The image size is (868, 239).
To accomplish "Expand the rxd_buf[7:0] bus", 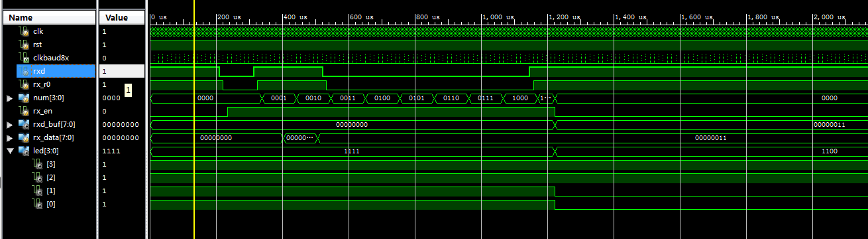I will 9,125.
